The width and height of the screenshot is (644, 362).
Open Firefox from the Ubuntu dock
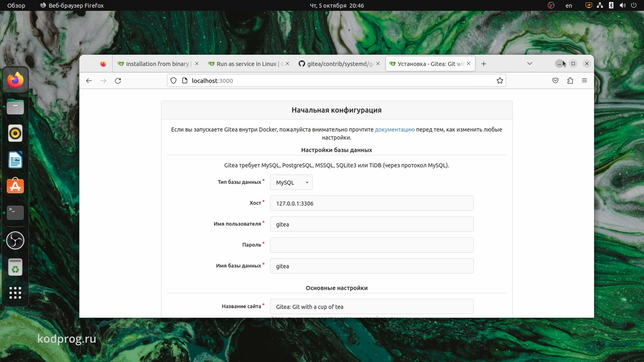(15, 80)
